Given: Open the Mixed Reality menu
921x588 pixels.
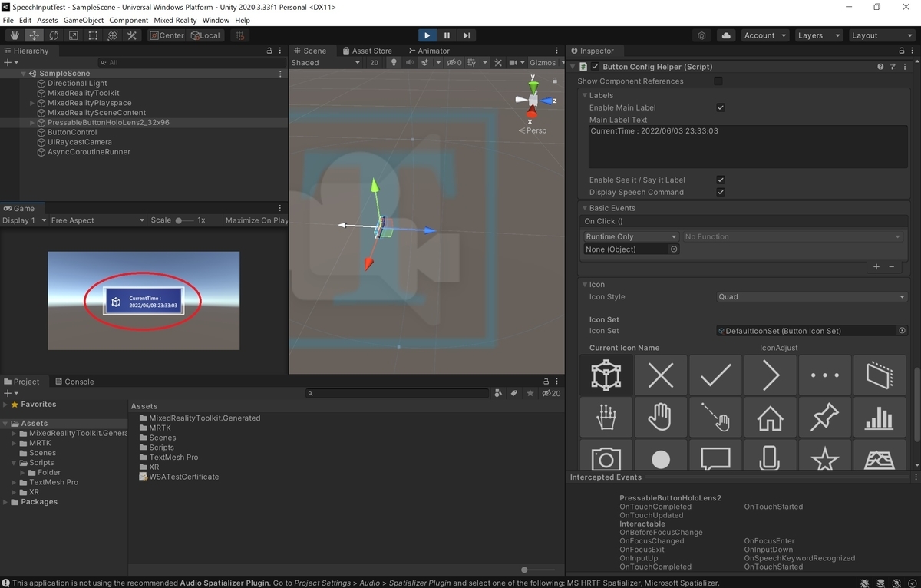Looking at the screenshot, I should click(x=174, y=20).
